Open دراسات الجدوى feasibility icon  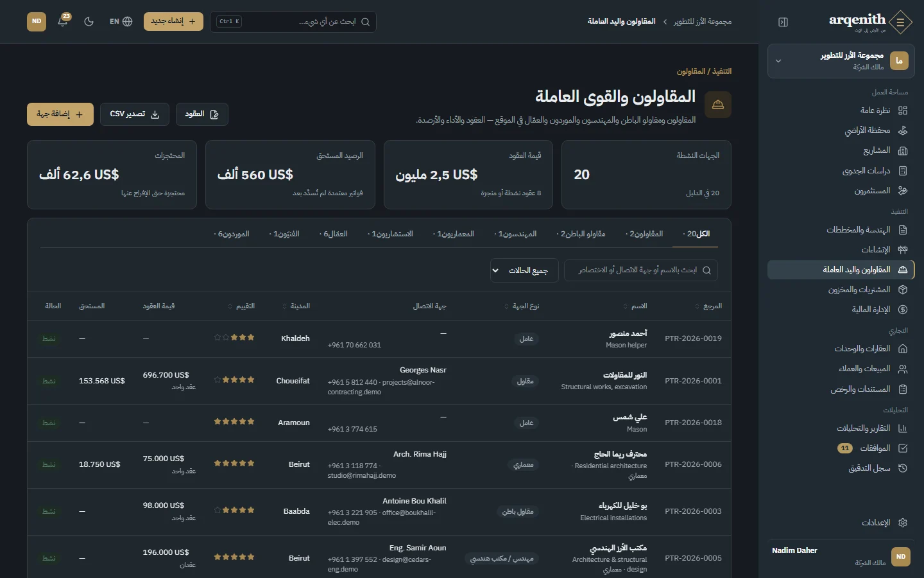tap(903, 171)
